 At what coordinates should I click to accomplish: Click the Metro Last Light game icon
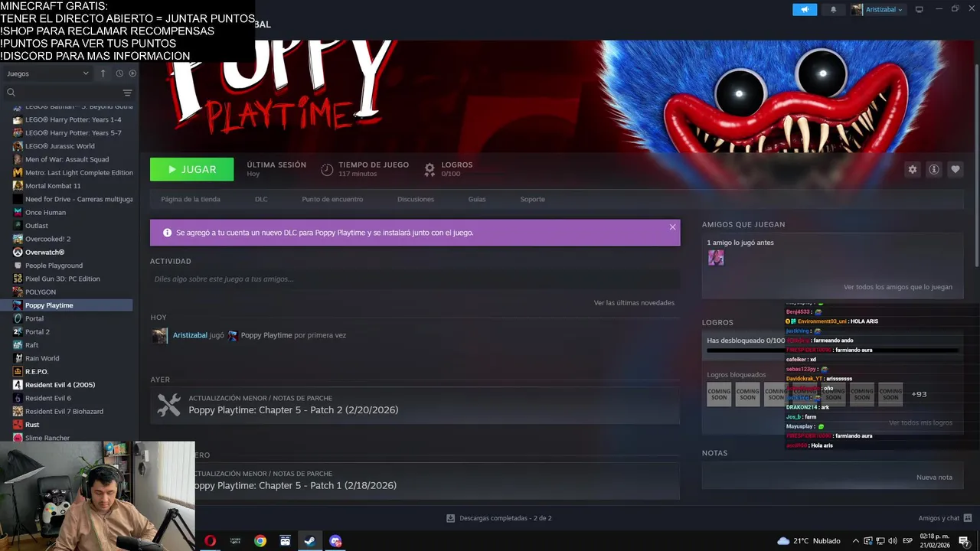(18, 173)
